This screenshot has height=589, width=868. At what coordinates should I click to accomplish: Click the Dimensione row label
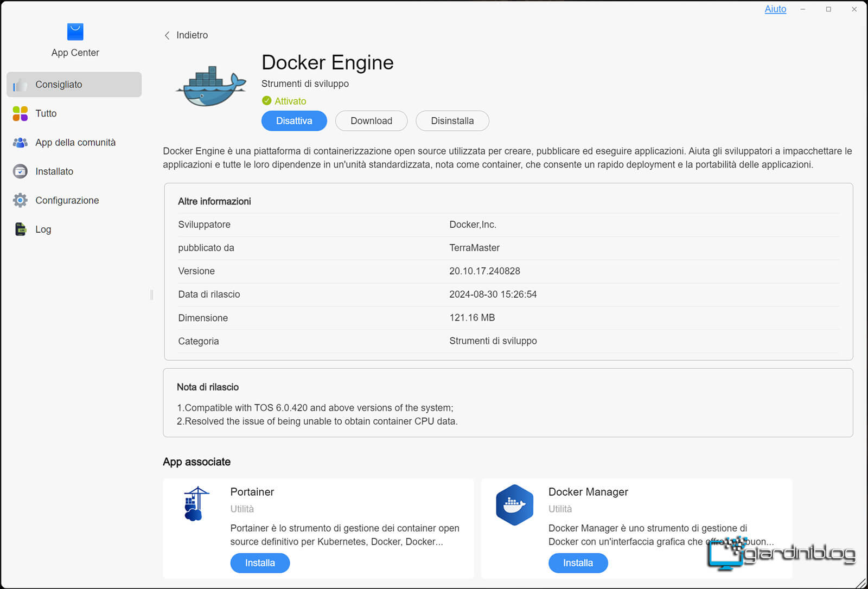point(203,318)
